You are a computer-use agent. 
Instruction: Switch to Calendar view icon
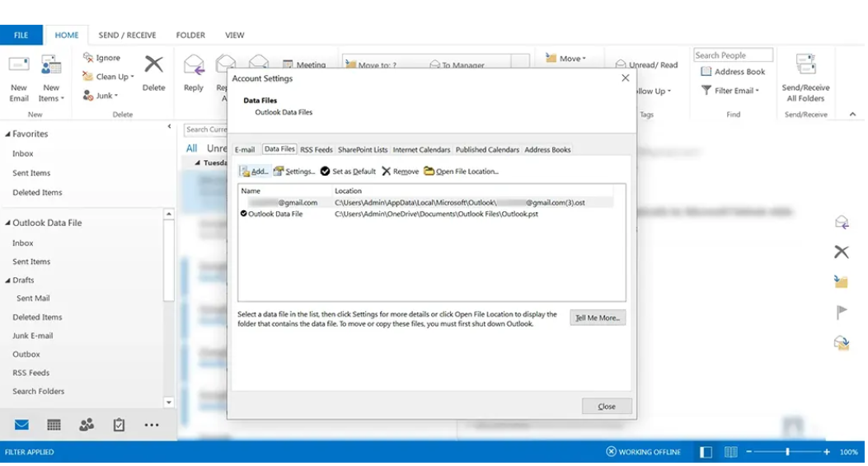tap(54, 425)
